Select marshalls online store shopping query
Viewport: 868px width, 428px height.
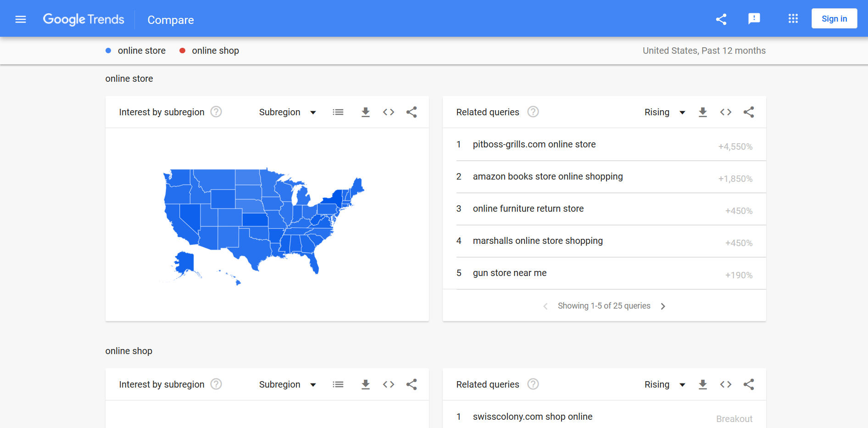coord(538,241)
